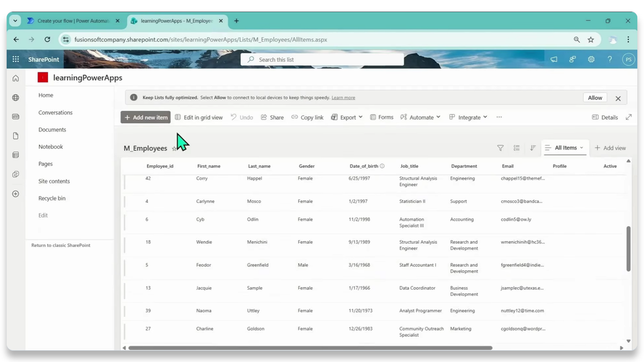Click Allow in the optimization banner
The height and width of the screenshot is (362, 644).
click(595, 97)
